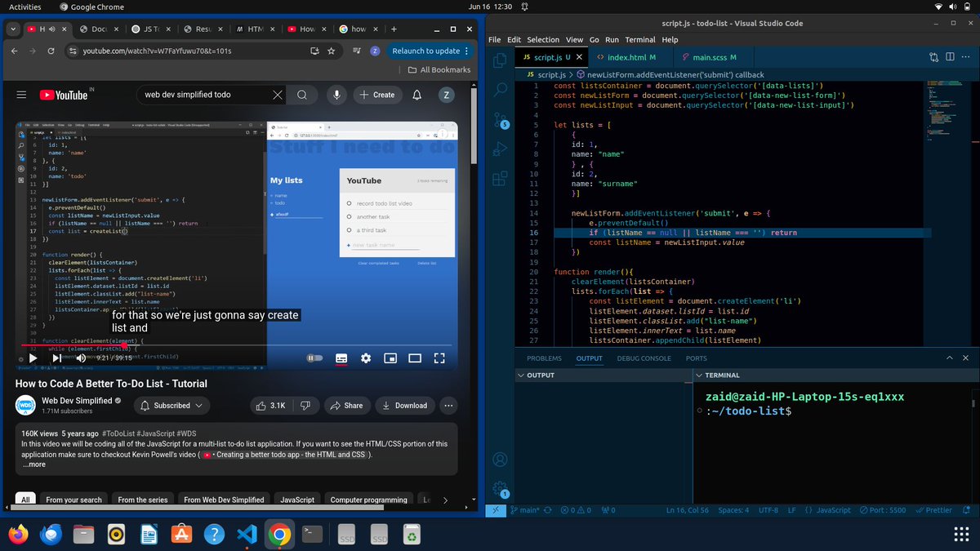
Task: Click the Share button under the video
Action: 346,405
